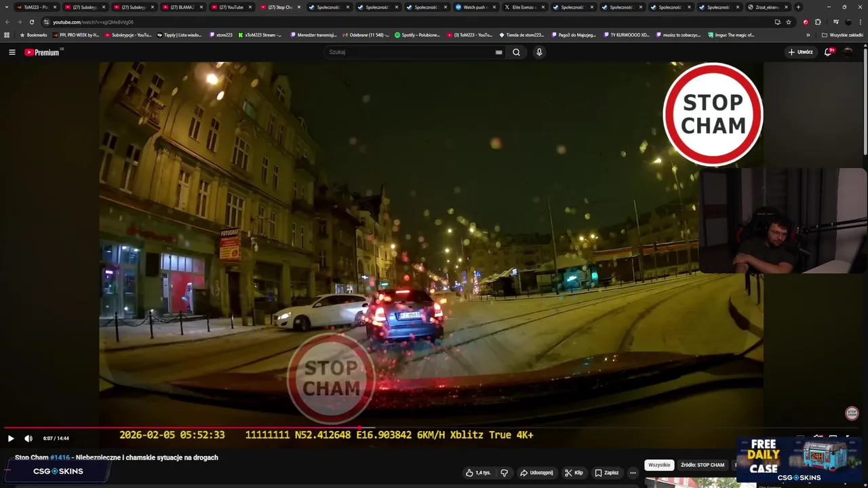Select the Wszystkie filter chip

[x=659, y=465]
